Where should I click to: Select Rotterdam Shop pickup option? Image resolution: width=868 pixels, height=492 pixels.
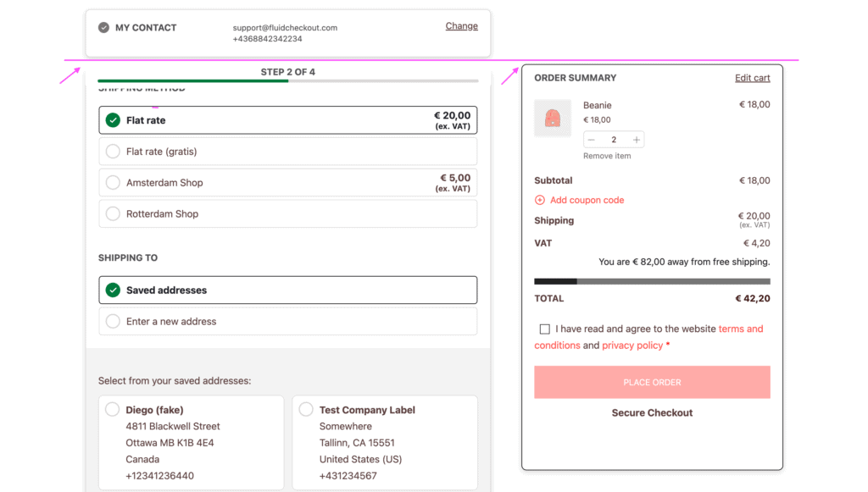112,213
